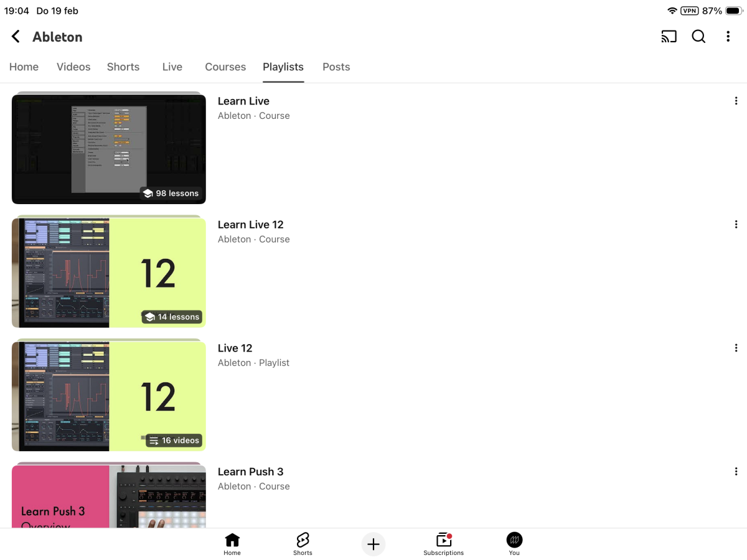Open the Cast to device icon
Image resolution: width=747 pixels, height=560 pixels.
click(669, 37)
